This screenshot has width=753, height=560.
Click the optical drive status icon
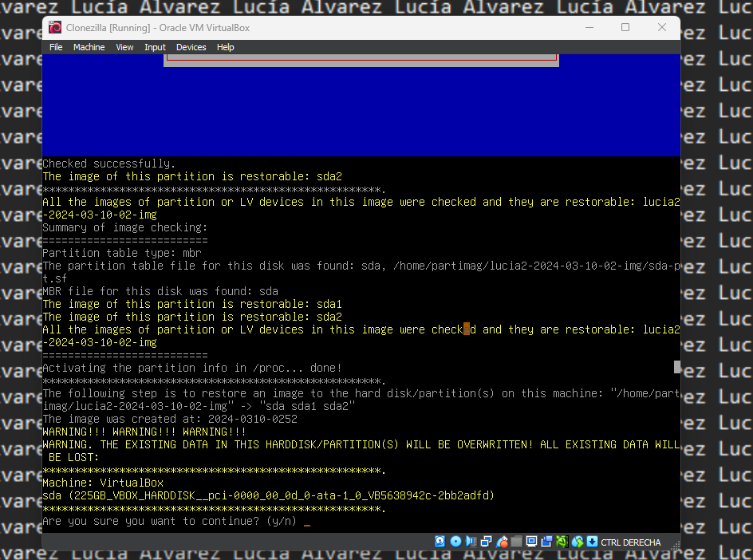(x=455, y=542)
